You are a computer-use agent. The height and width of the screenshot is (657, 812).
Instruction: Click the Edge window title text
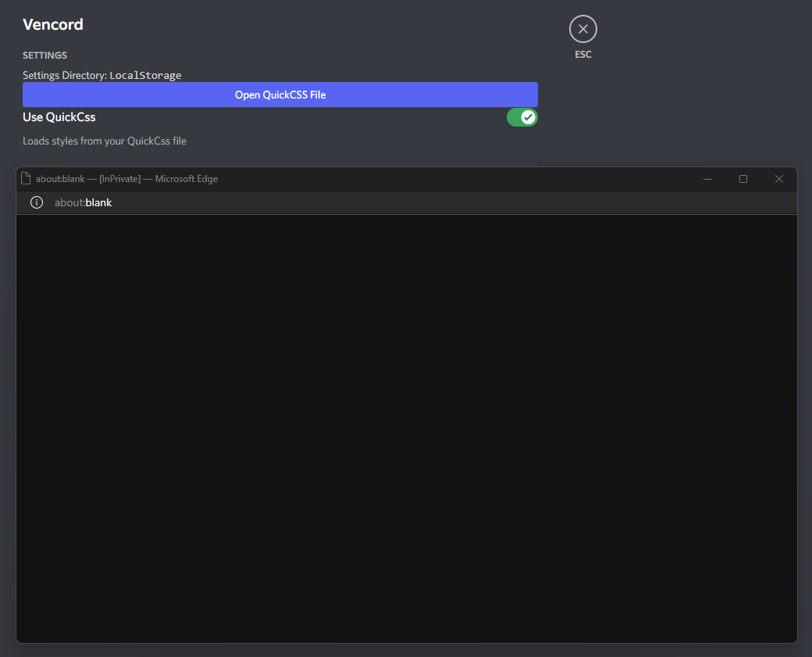tap(126, 179)
